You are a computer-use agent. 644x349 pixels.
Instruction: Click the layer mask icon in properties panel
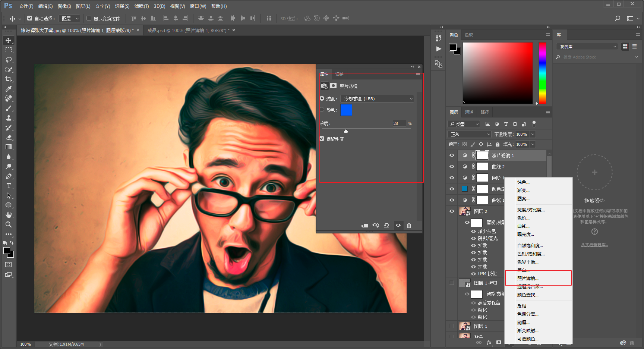[334, 86]
